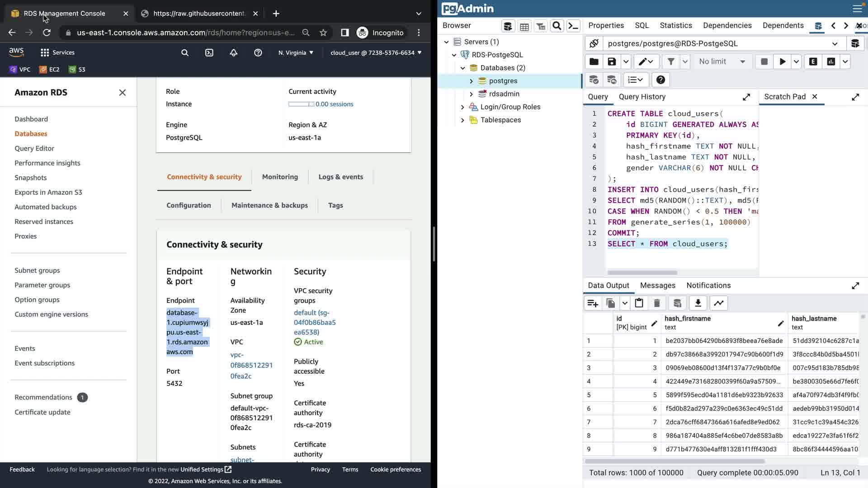Run the query with Execute button
The height and width of the screenshot is (488, 868).
point(782,62)
